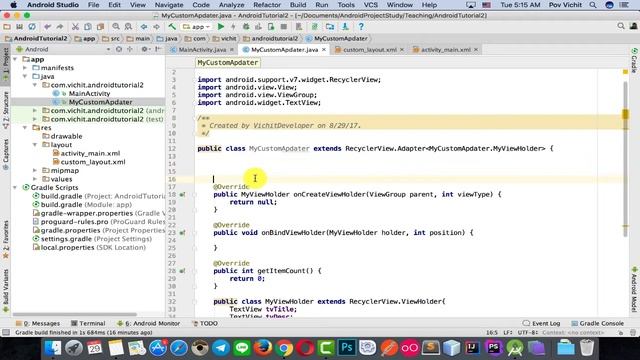
Task: Collapse the app module tree node
Action: pos(15,59)
